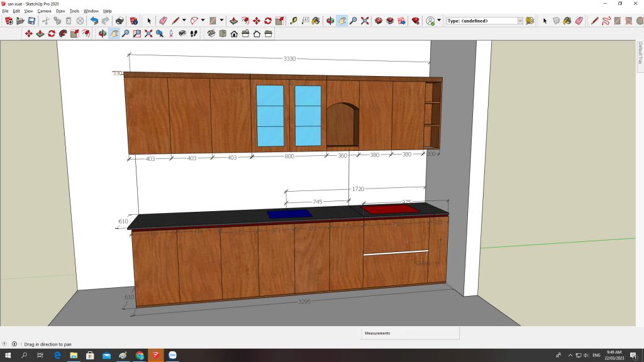Open the Model Info dialog icon
Viewport: 644px width, 362px height.
click(133, 21)
